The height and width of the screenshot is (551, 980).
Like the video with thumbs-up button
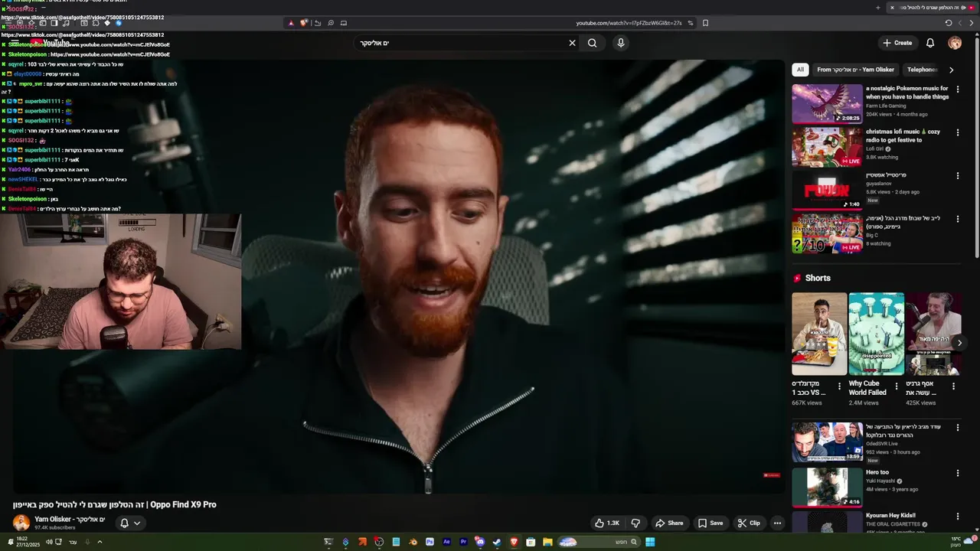click(x=607, y=523)
